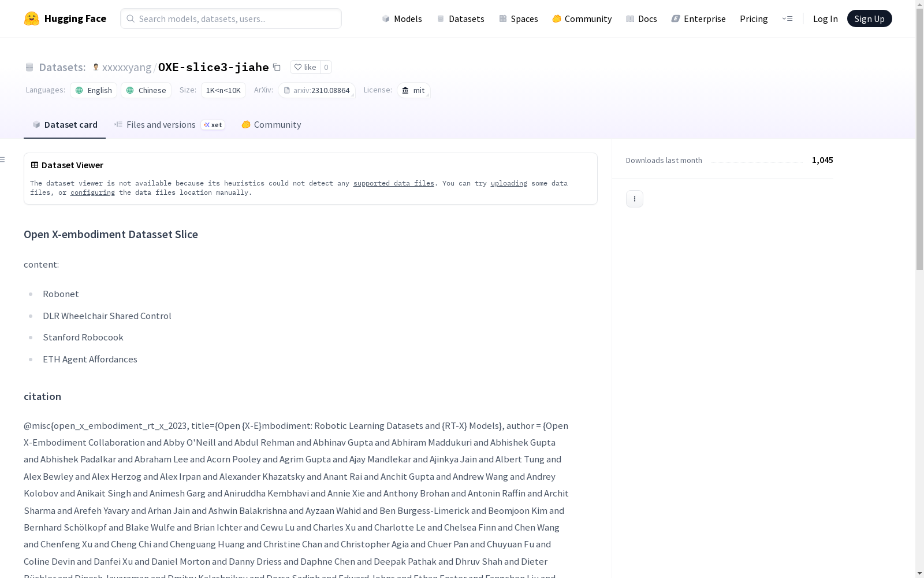Click the Datasets breadcrumb label
The height and width of the screenshot is (578, 924).
pyautogui.click(x=62, y=67)
